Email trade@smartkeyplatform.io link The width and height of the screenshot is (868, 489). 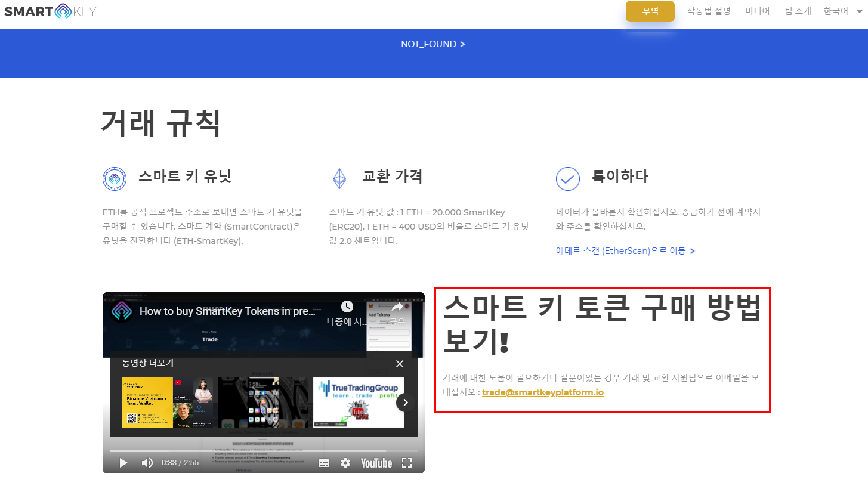(543, 392)
